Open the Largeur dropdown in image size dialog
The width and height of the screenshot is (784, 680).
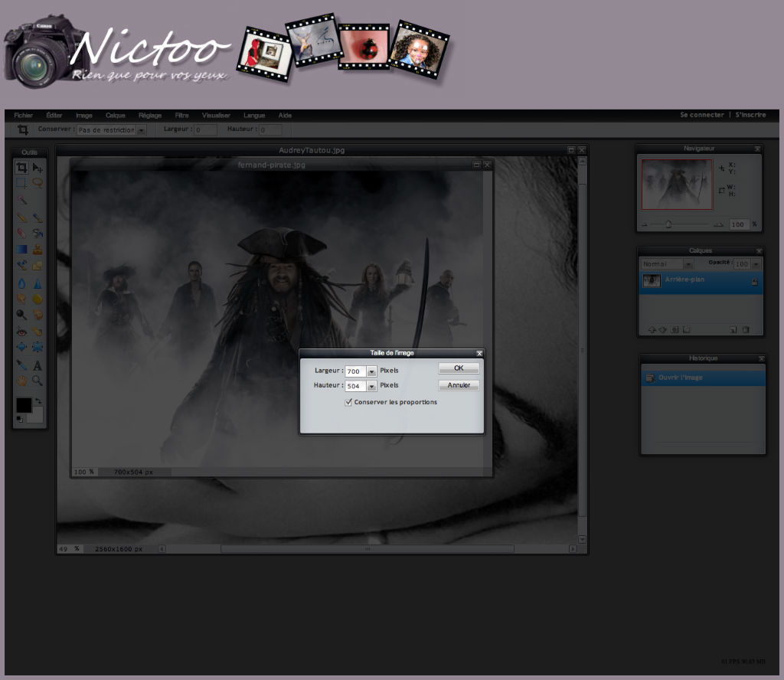(x=371, y=371)
